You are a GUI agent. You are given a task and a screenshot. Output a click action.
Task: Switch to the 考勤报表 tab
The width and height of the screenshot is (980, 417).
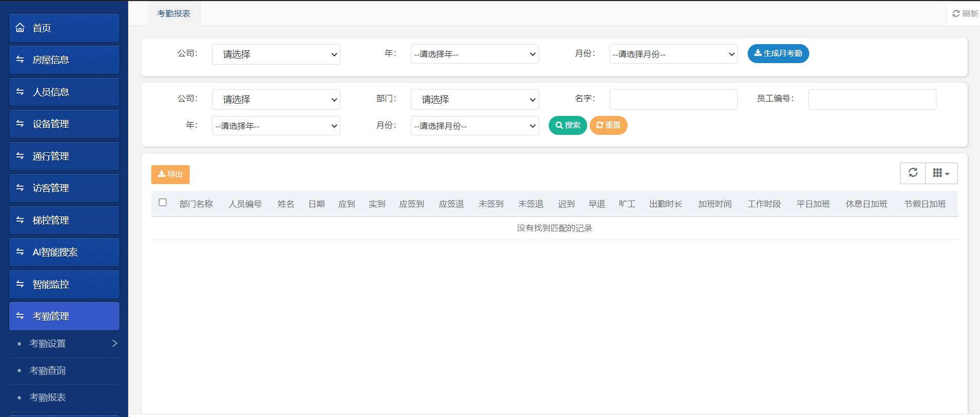click(174, 14)
